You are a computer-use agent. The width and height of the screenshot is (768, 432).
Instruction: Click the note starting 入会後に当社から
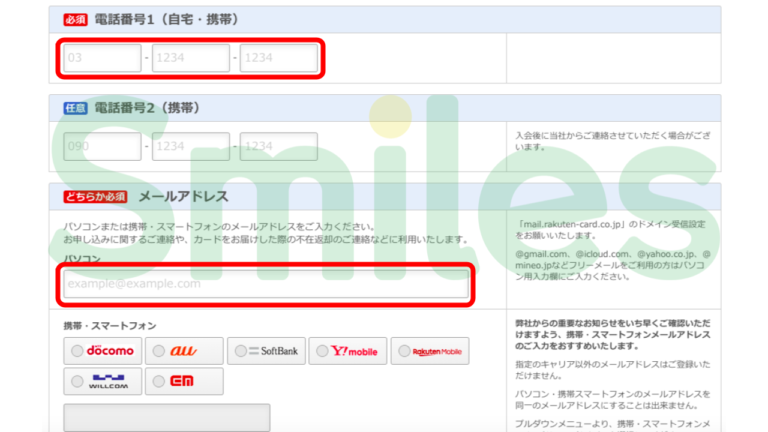pos(612,141)
